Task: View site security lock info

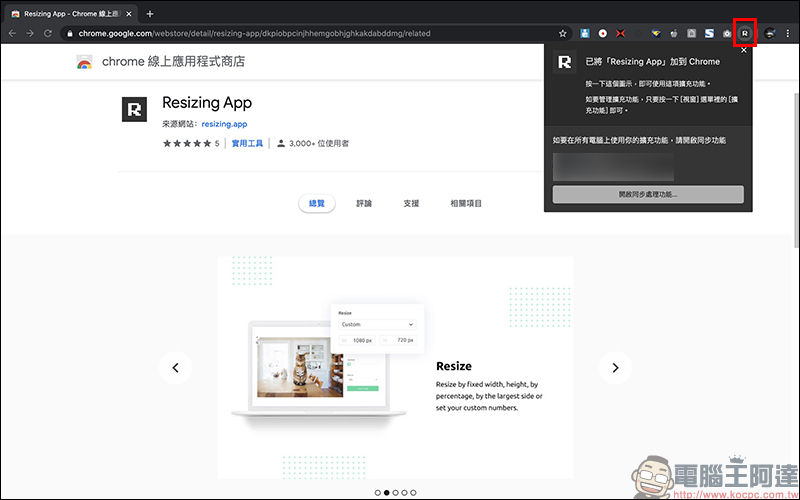Action: point(70,34)
